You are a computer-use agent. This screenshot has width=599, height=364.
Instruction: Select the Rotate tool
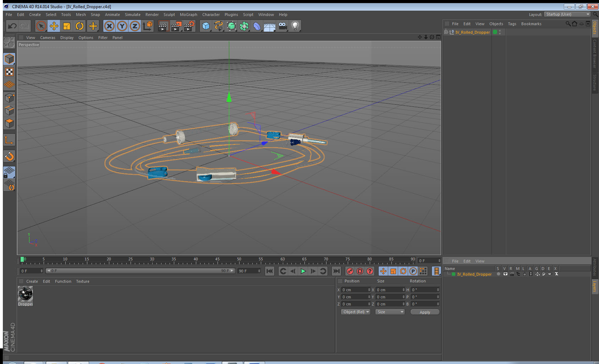(80, 26)
